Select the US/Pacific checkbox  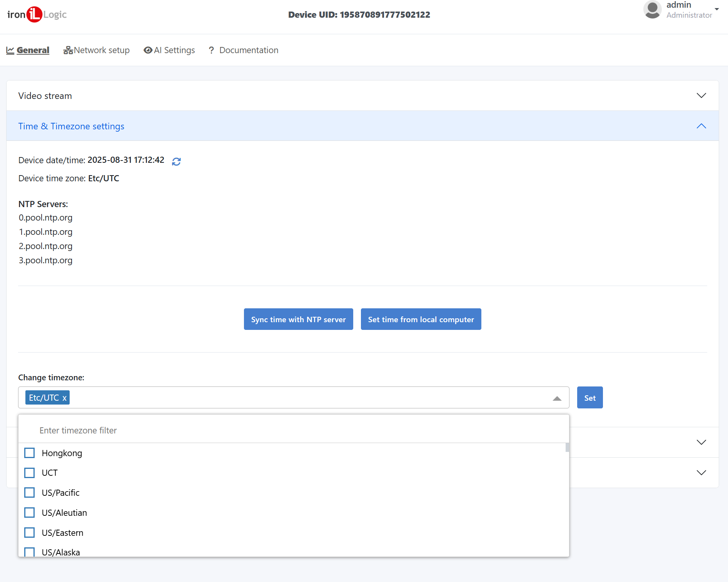pyautogui.click(x=30, y=493)
